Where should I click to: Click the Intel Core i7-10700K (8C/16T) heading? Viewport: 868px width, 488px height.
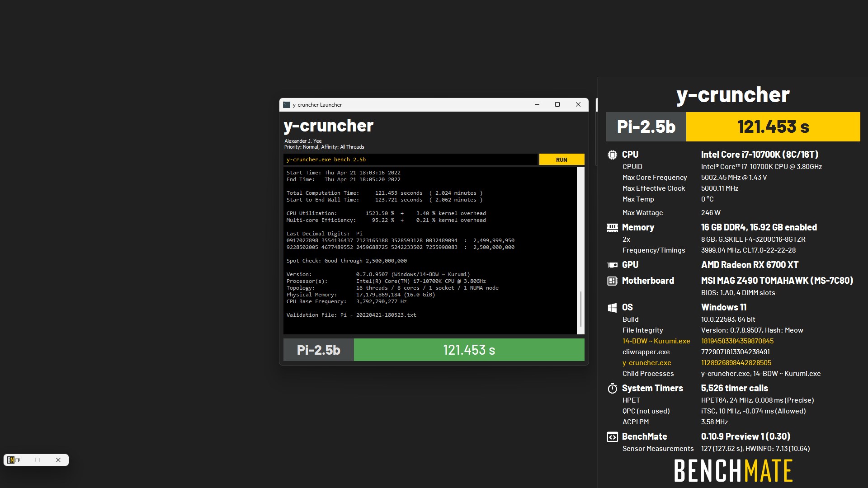[760, 155]
